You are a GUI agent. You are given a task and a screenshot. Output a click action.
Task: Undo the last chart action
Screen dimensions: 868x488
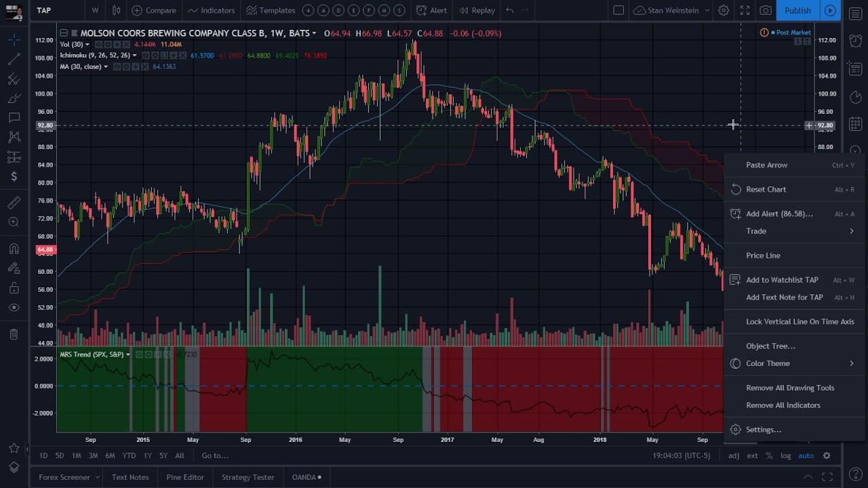tap(509, 10)
